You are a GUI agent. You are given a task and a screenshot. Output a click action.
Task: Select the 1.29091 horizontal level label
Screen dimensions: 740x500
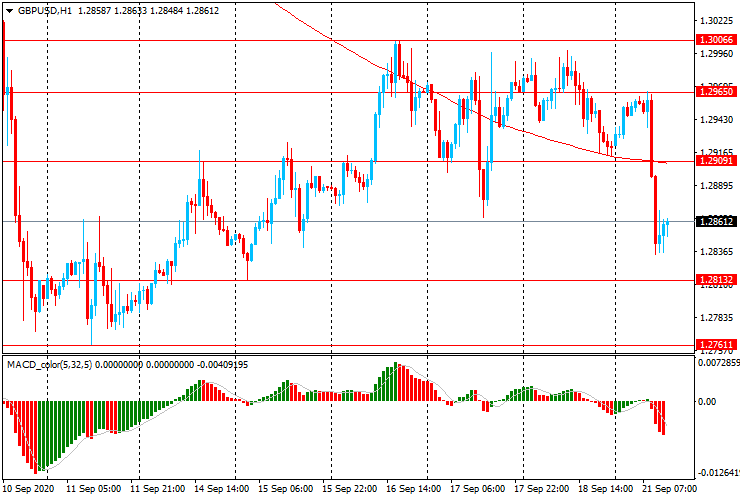pyautogui.click(x=716, y=161)
